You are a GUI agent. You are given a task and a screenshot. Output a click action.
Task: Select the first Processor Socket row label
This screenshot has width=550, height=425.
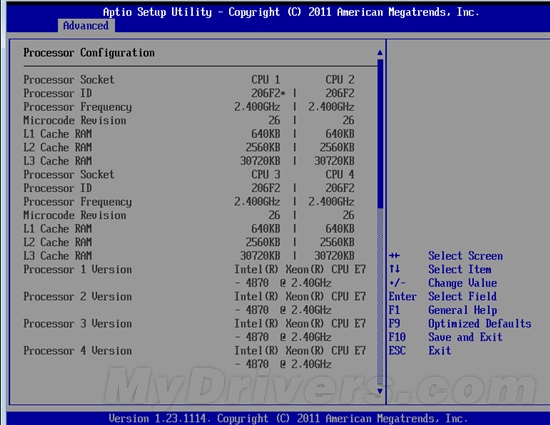pyautogui.click(x=69, y=80)
